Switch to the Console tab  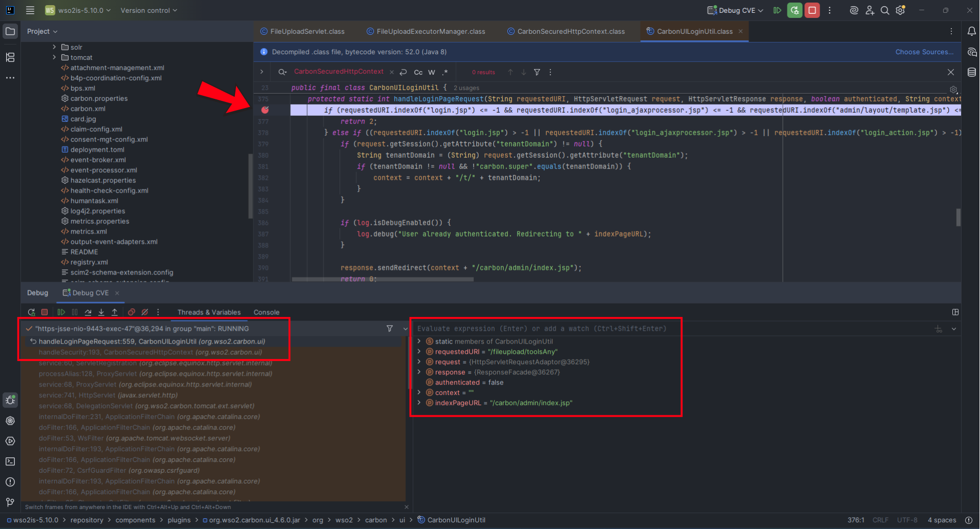pos(266,312)
